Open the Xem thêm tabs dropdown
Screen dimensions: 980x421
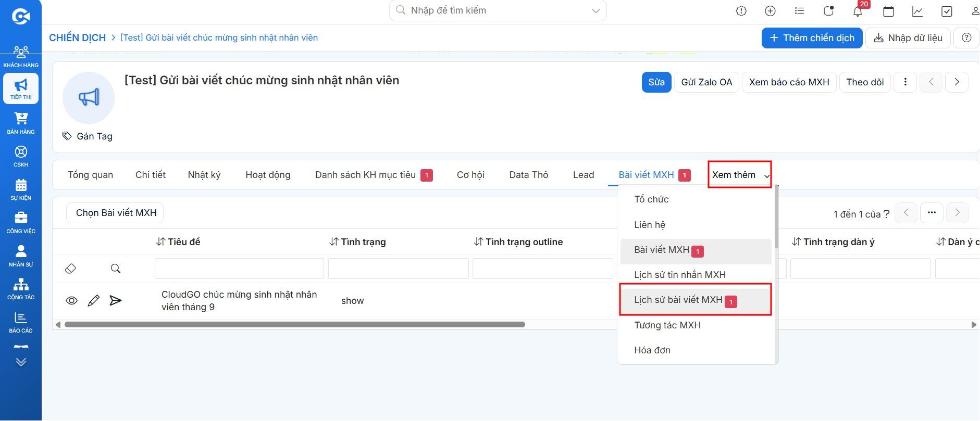[x=740, y=175]
